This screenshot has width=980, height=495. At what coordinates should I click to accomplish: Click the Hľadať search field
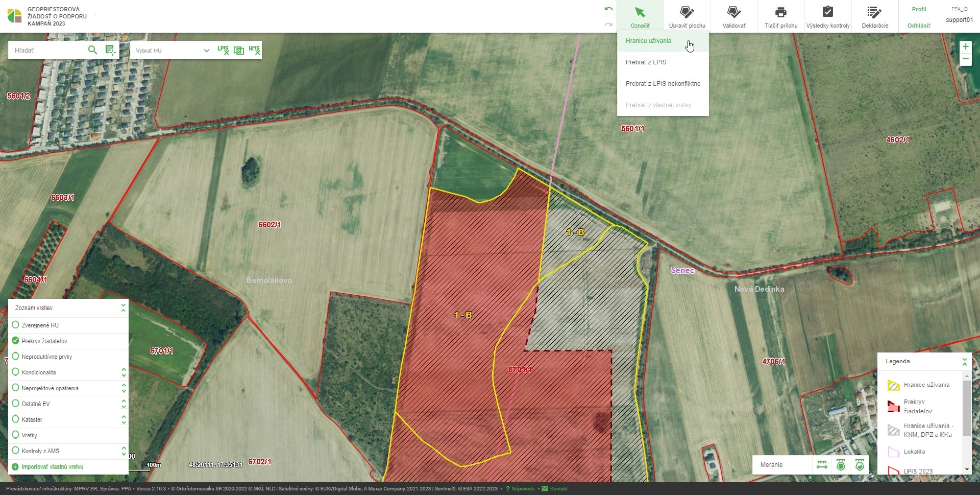[x=47, y=51]
